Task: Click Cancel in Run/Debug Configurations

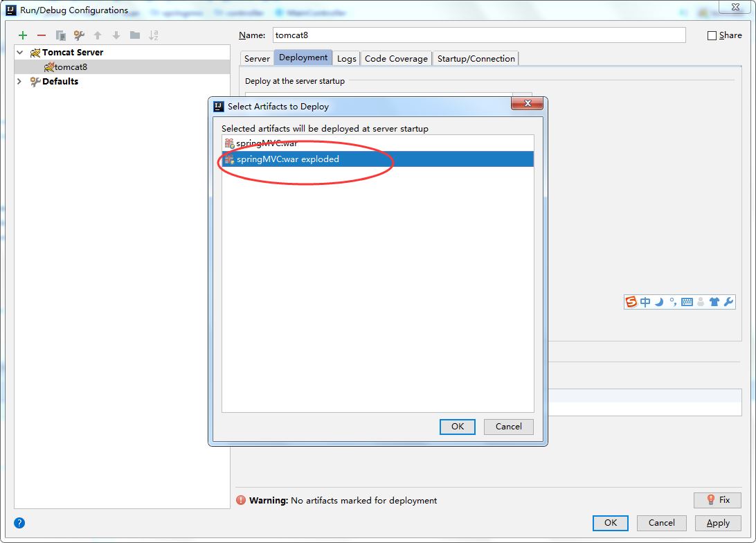Action: (662, 523)
